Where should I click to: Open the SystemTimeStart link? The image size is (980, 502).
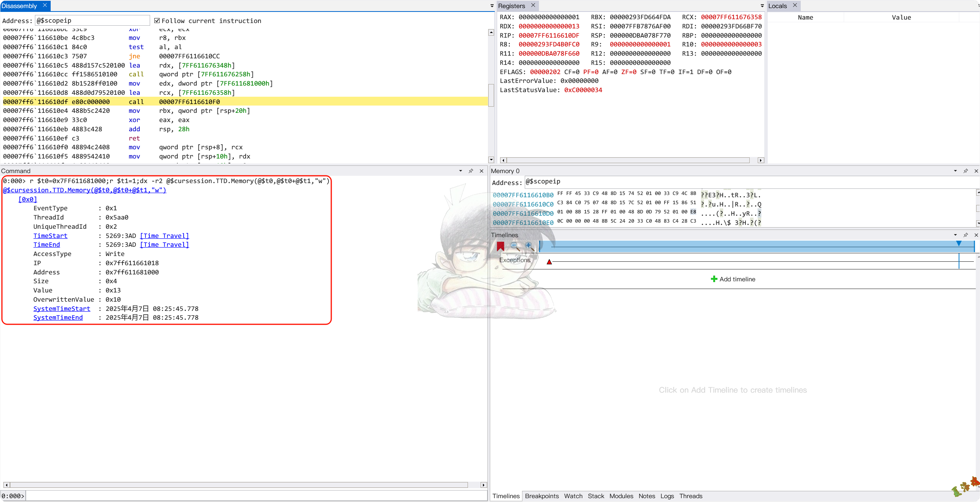pyautogui.click(x=61, y=309)
